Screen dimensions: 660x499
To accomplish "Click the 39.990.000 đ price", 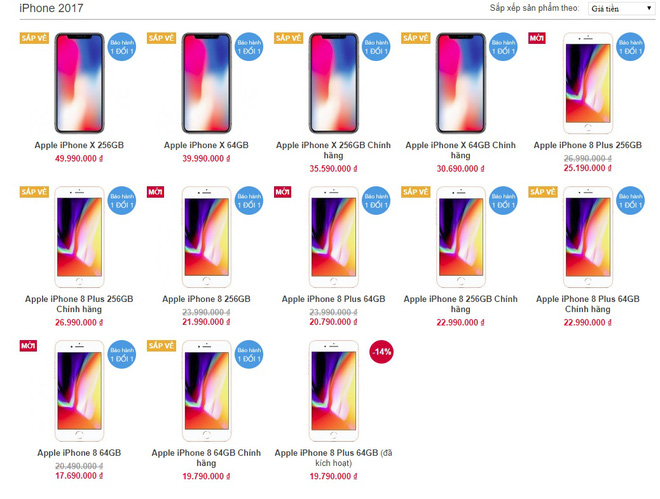I will 206,159.
